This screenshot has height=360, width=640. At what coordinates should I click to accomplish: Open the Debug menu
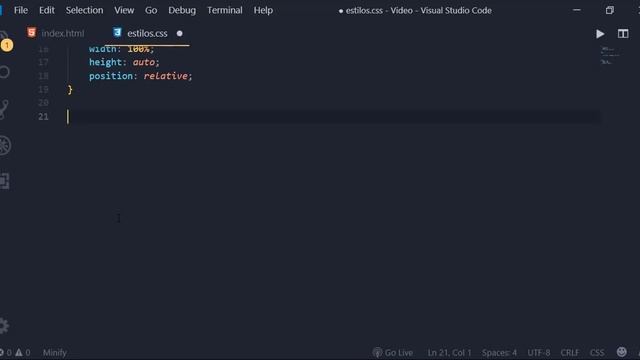click(182, 10)
